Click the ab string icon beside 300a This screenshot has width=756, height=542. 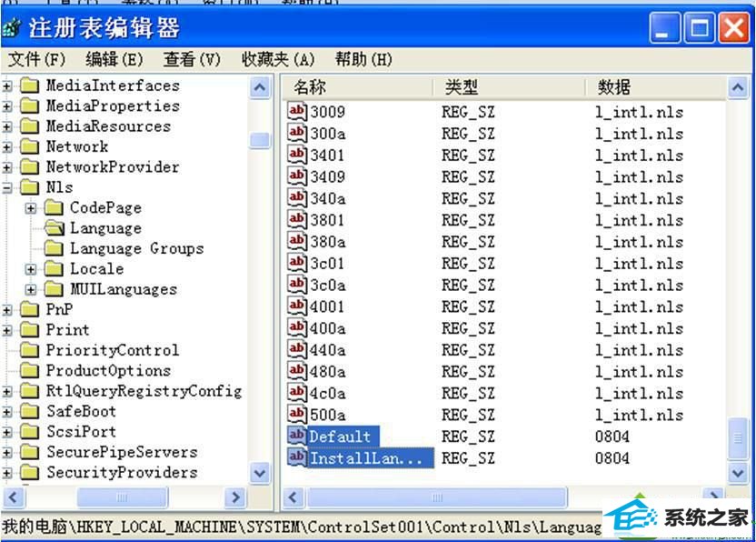(297, 133)
